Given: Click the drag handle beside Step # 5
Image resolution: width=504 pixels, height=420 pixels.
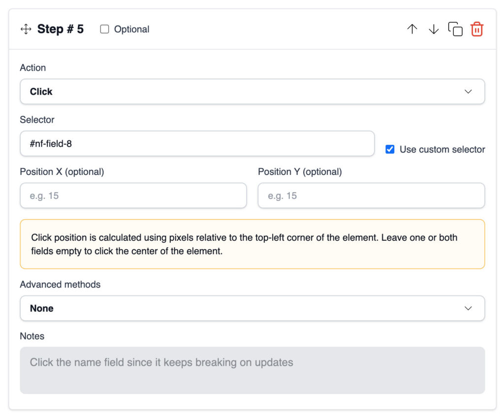Looking at the screenshot, I should click(26, 30).
